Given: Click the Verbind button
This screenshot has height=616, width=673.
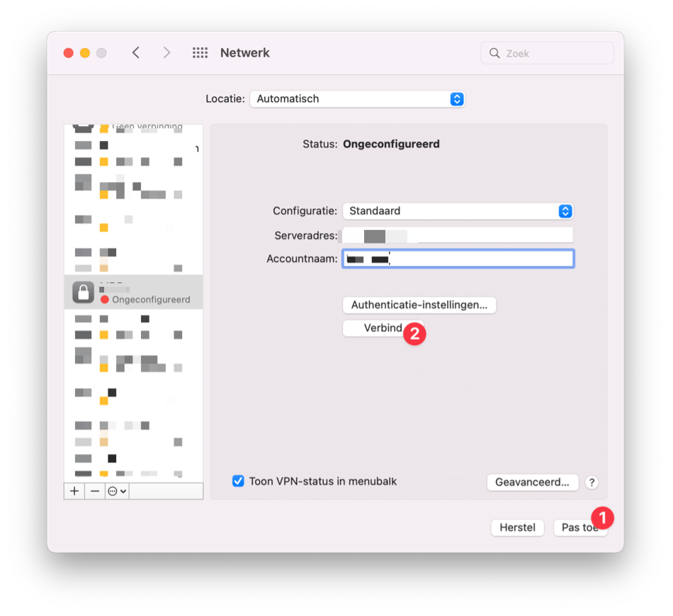Looking at the screenshot, I should (383, 328).
